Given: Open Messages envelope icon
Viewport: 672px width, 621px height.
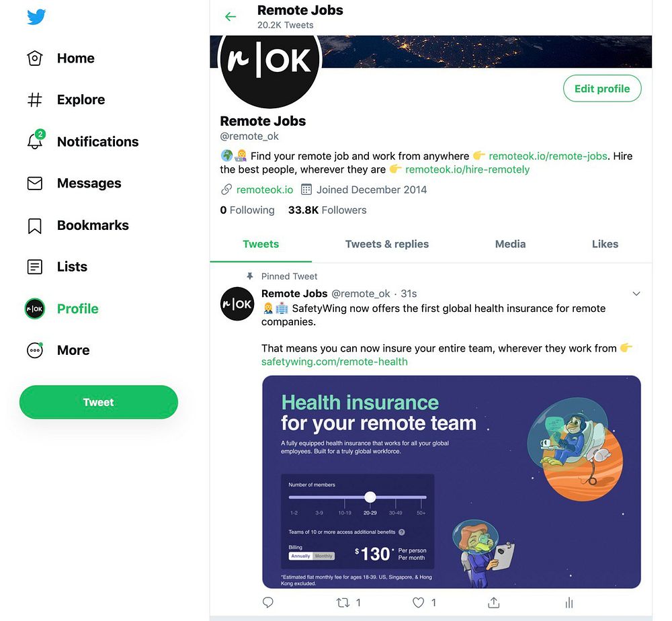Looking at the screenshot, I should pos(35,183).
